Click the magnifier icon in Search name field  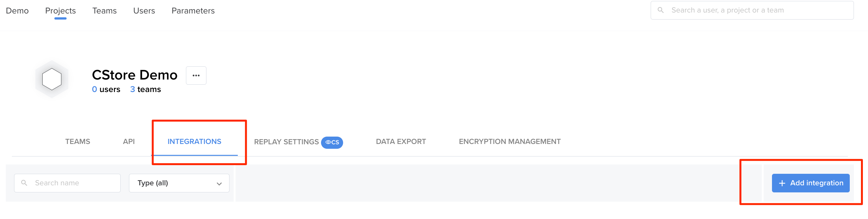(24, 183)
